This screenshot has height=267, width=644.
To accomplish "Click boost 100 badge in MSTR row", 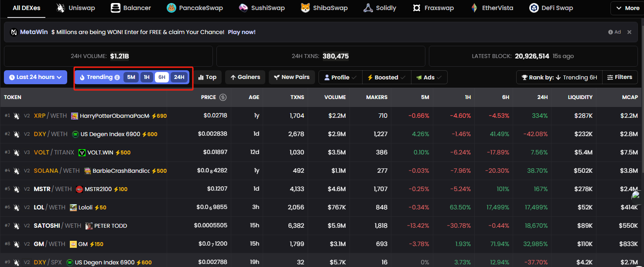I will [120, 189].
